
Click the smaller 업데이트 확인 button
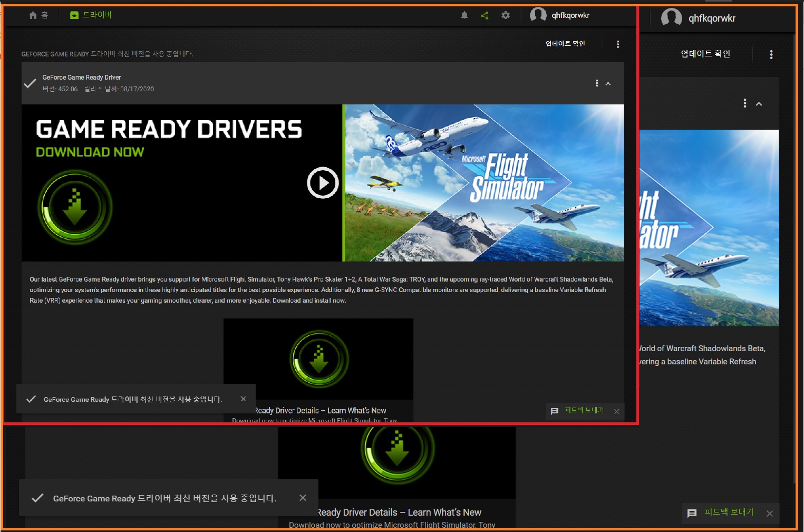[565, 44]
